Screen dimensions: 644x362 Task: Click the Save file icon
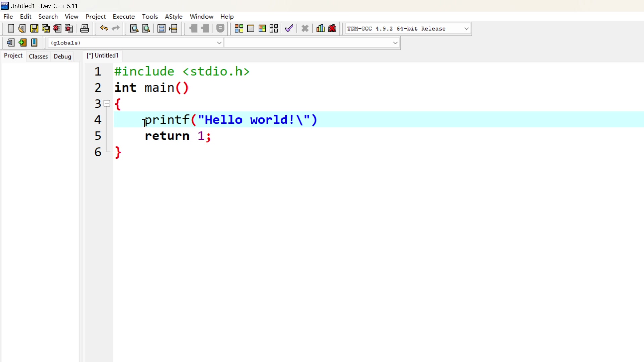click(x=34, y=28)
